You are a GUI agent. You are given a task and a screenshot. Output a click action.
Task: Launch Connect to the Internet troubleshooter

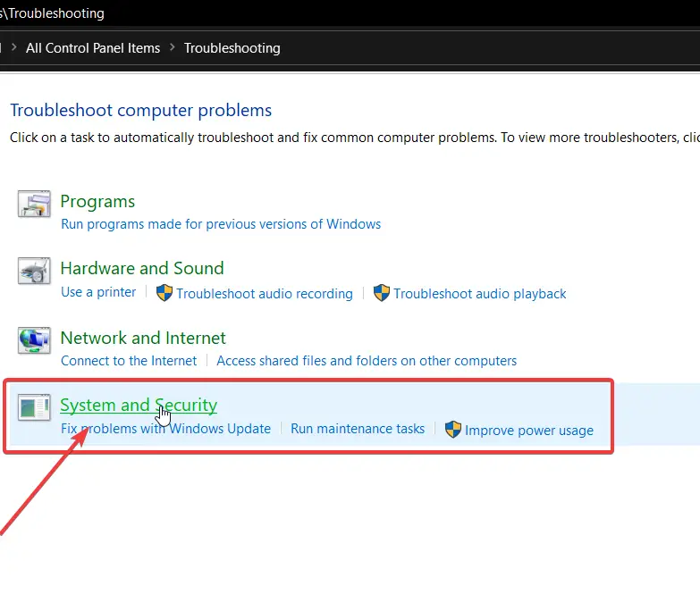(129, 360)
